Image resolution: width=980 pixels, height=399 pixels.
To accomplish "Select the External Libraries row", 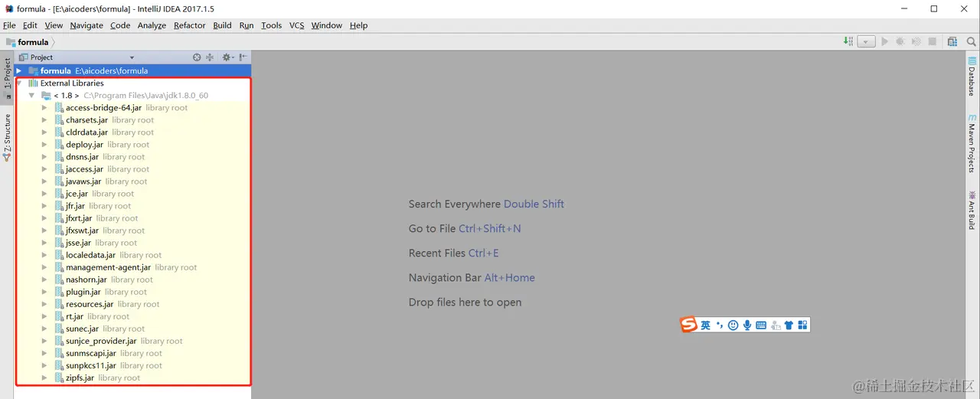I will click(x=132, y=83).
